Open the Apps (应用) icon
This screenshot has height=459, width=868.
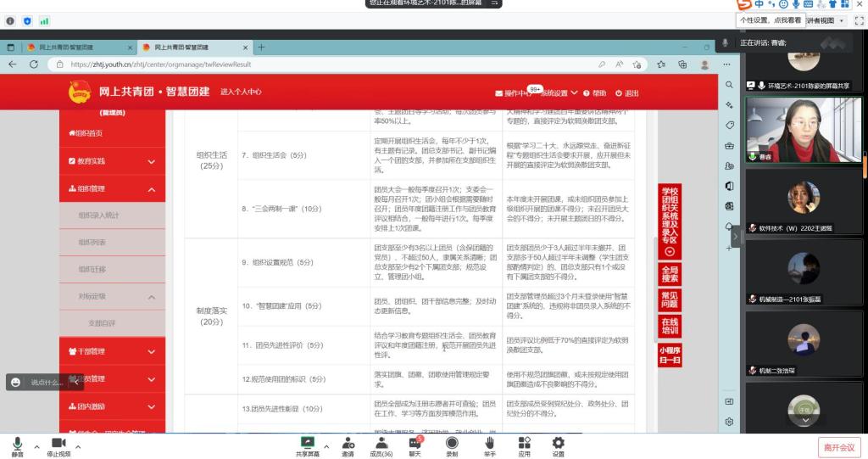[x=524, y=442]
